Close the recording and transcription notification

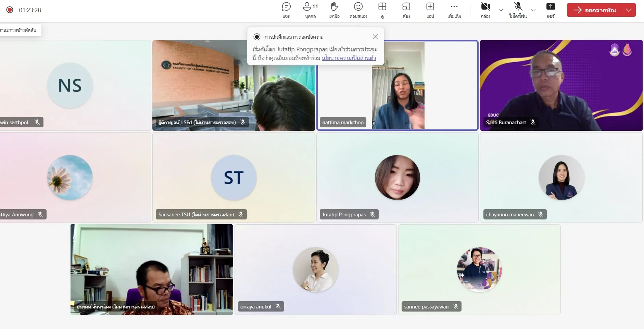(x=375, y=37)
